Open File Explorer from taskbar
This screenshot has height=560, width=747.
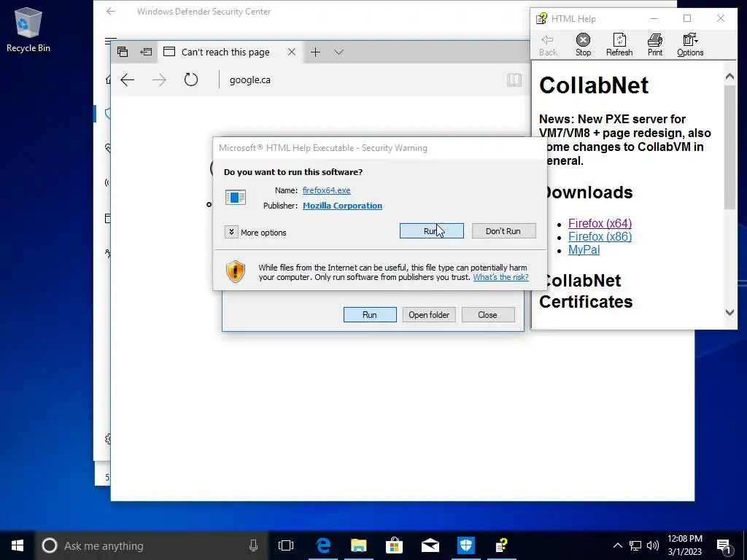tap(359, 545)
